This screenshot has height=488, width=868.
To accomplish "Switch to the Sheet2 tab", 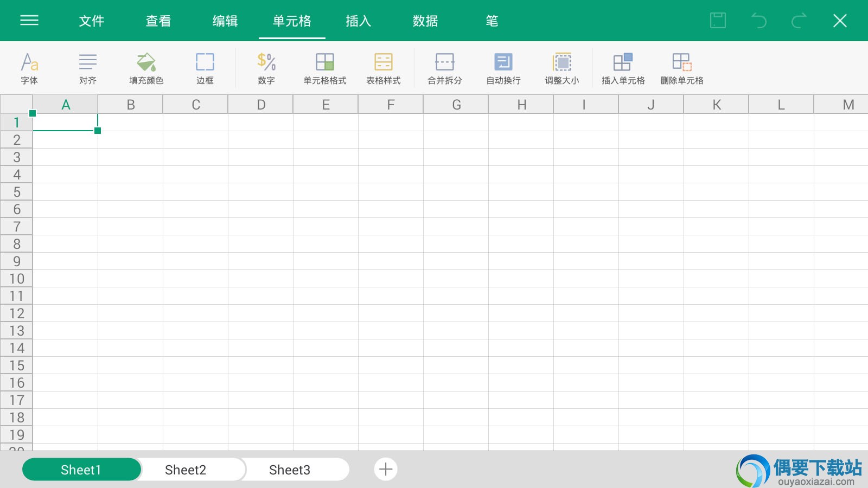I will 186,470.
